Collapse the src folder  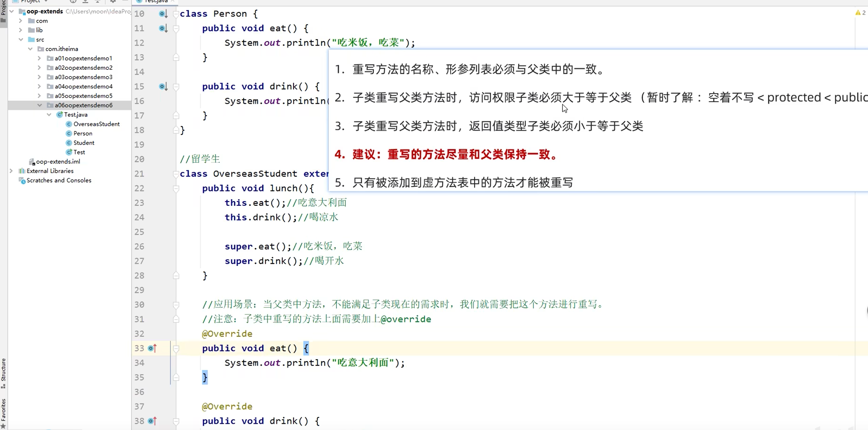[x=21, y=39]
